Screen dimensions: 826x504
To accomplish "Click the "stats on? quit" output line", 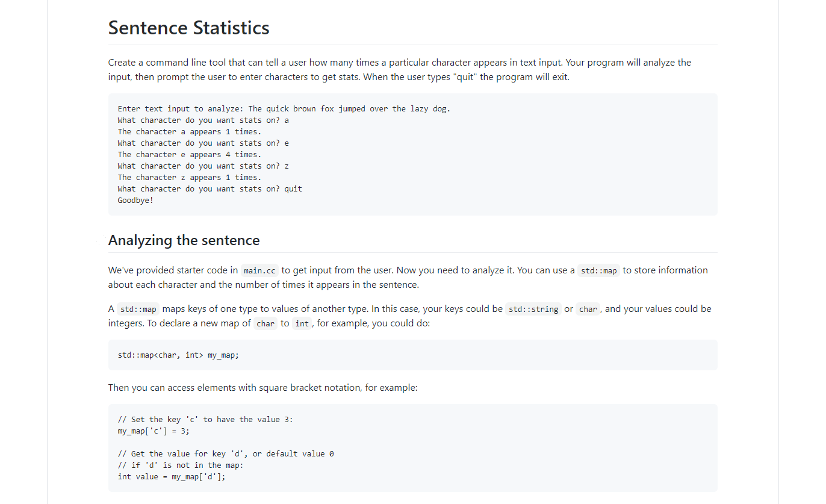I will (210, 189).
